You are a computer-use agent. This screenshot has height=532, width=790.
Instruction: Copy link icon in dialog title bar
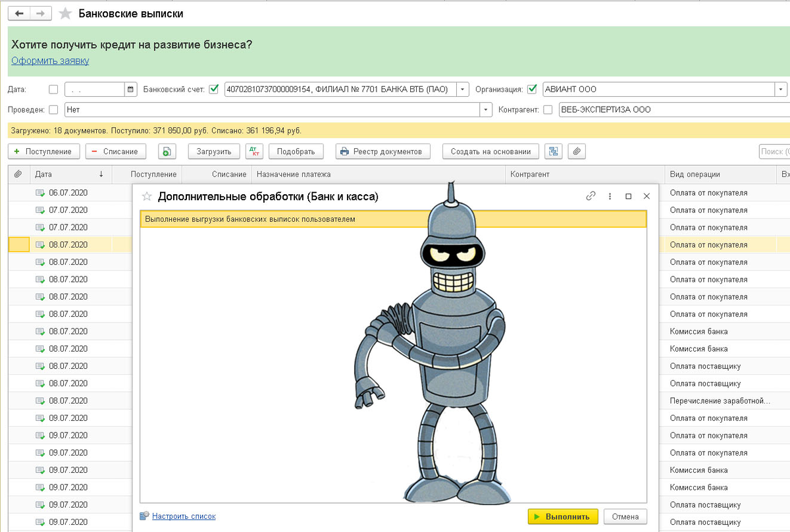click(591, 196)
